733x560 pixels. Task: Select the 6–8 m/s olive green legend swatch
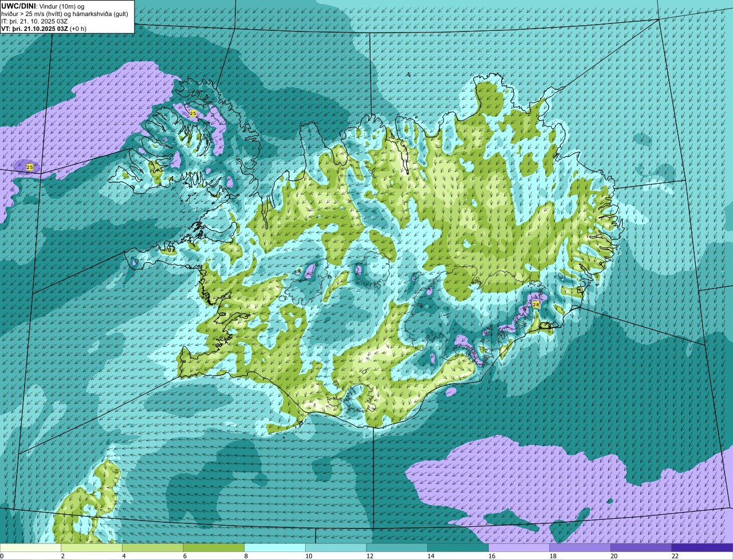214,547
